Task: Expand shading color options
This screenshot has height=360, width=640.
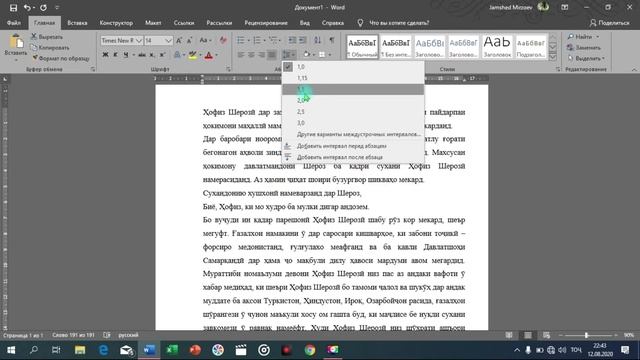Action: [x=313, y=55]
